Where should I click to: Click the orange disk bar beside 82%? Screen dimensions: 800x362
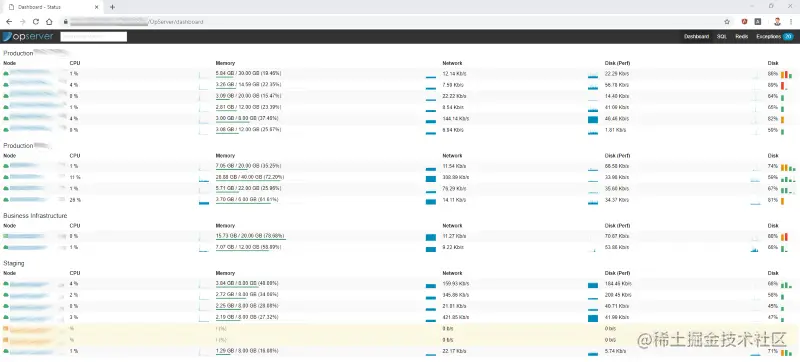[x=782, y=119]
